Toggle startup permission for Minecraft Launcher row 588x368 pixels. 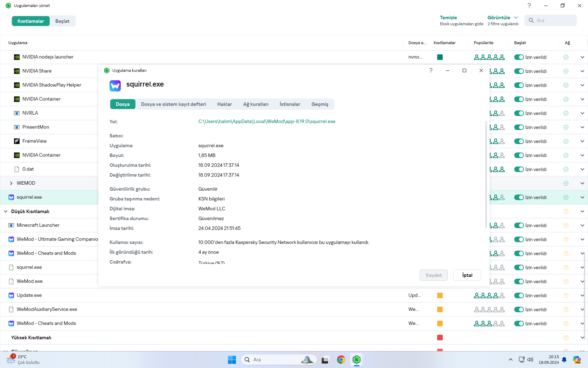[519, 225]
